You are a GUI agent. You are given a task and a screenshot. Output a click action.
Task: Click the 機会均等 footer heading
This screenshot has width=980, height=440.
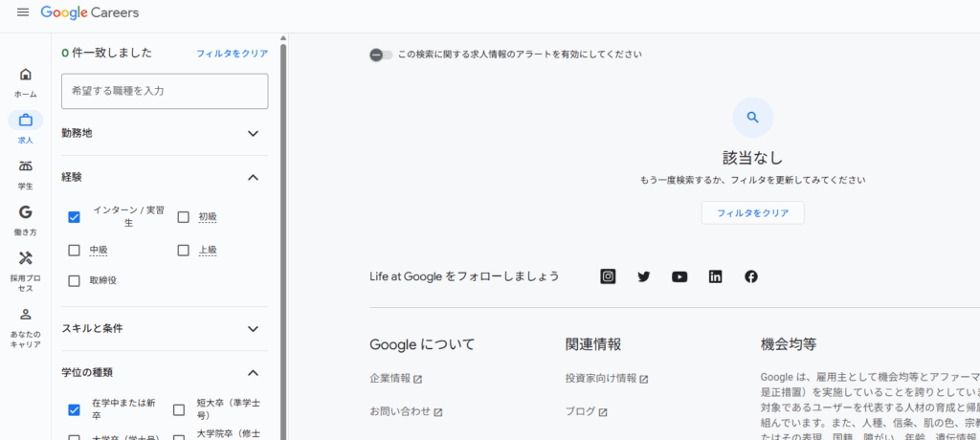pos(789,344)
